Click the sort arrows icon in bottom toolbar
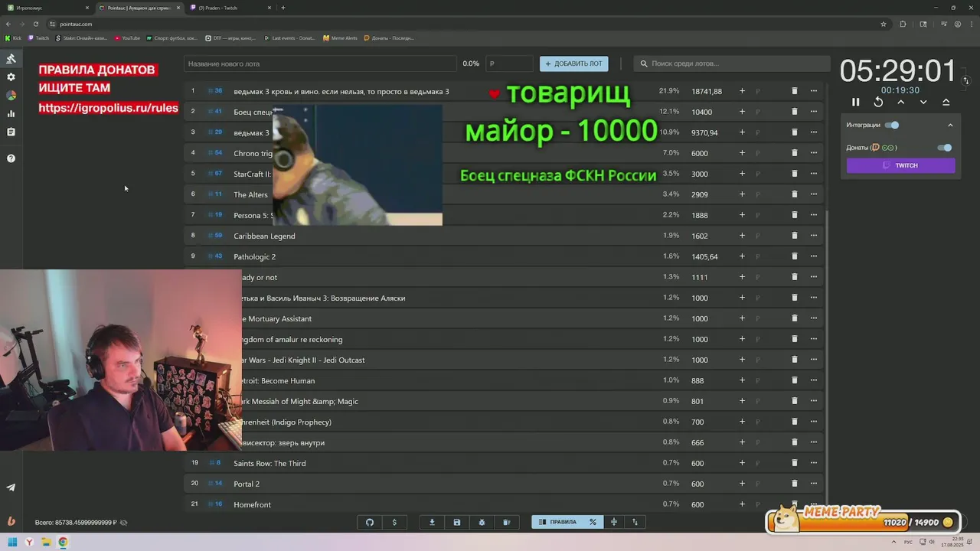Viewport: 980px width, 551px height. click(635, 522)
